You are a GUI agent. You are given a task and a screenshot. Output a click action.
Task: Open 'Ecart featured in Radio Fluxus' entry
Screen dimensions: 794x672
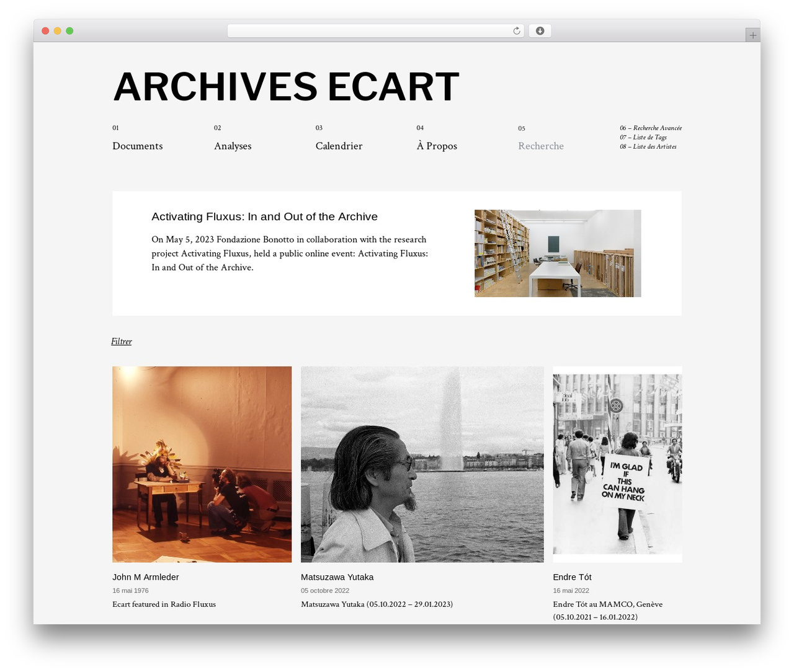(164, 604)
